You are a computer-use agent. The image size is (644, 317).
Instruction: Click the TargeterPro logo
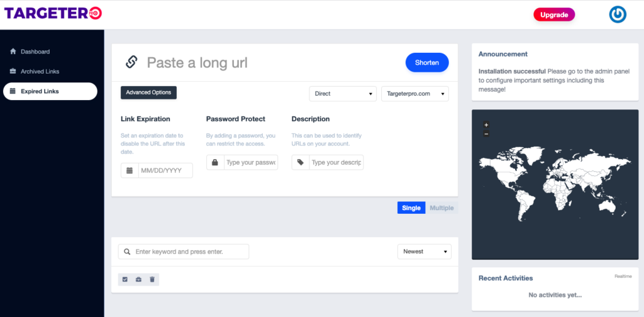53,14
